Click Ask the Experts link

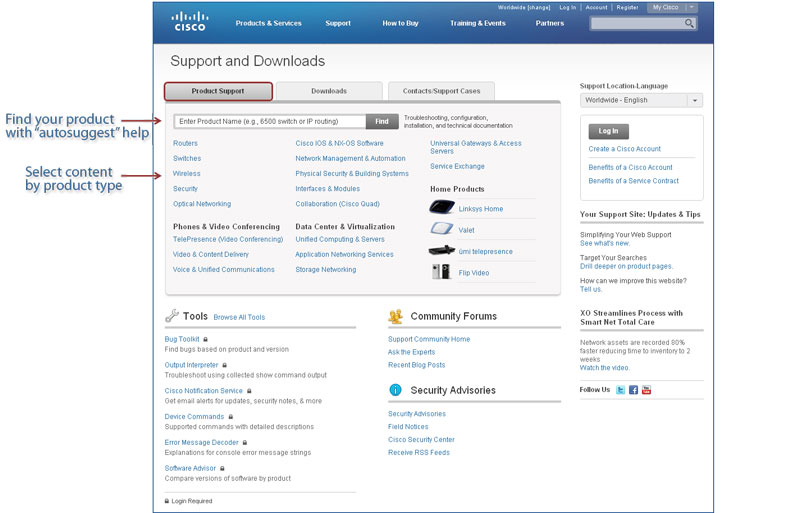click(411, 352)
